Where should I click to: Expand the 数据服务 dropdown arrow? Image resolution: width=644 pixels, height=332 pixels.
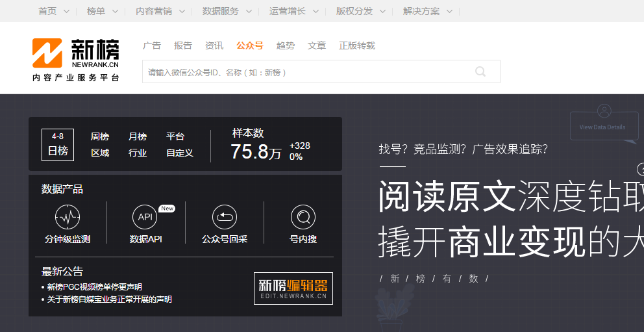coord(249,12)
